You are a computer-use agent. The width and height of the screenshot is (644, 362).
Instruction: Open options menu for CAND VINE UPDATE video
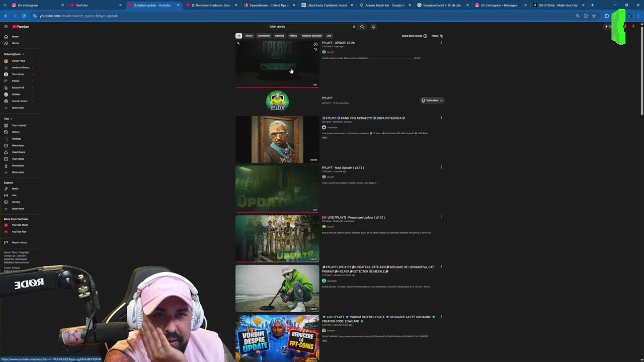coord(442,118)
